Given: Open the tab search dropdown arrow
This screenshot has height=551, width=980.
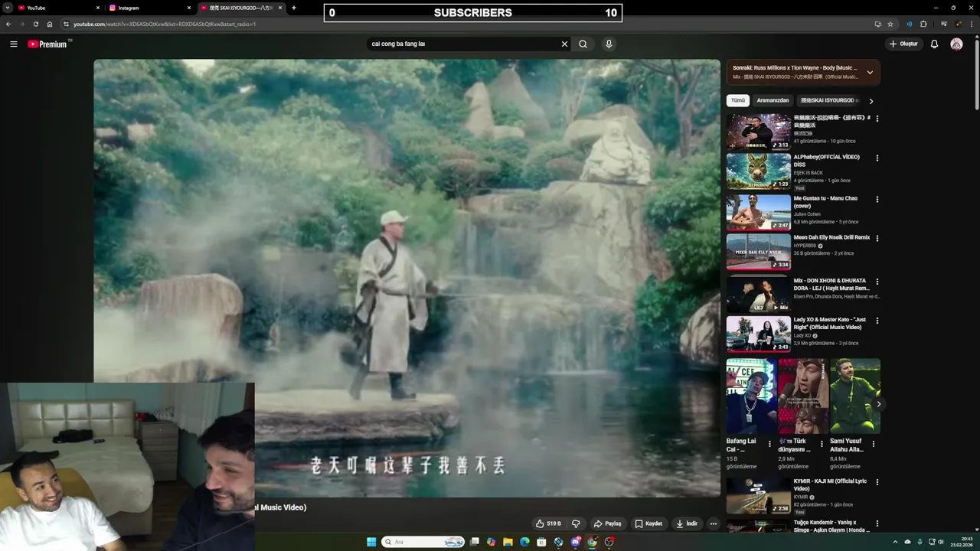Looking at the screenshot, I should 7,8.
